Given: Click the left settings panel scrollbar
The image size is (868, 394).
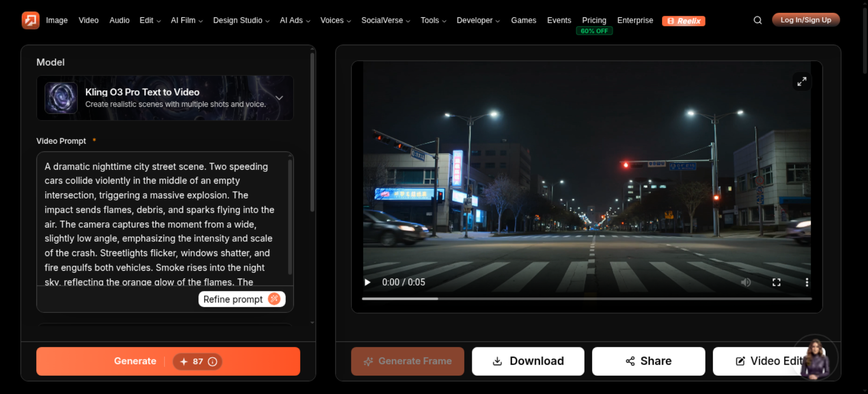Looking at the screenshot, I should tap(312, 132).
